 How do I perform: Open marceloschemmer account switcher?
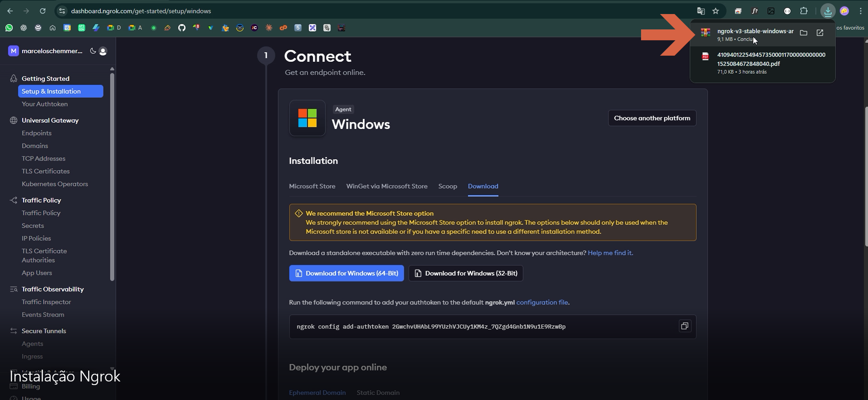45,51
